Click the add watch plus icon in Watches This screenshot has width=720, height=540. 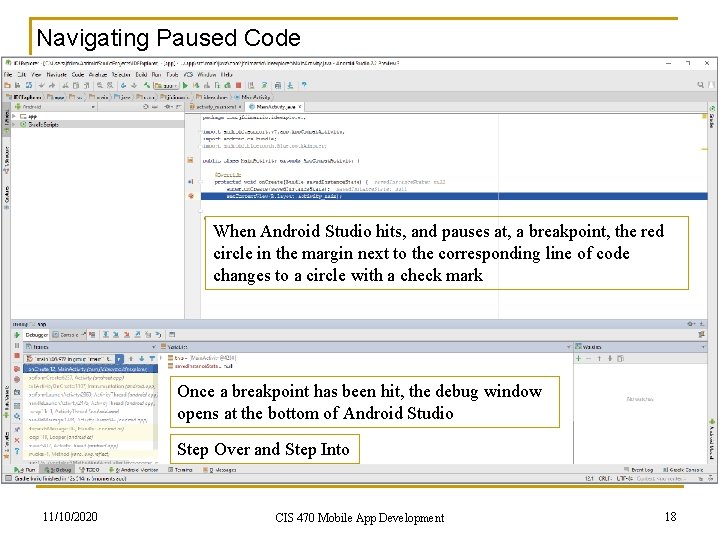coord(579,358)
